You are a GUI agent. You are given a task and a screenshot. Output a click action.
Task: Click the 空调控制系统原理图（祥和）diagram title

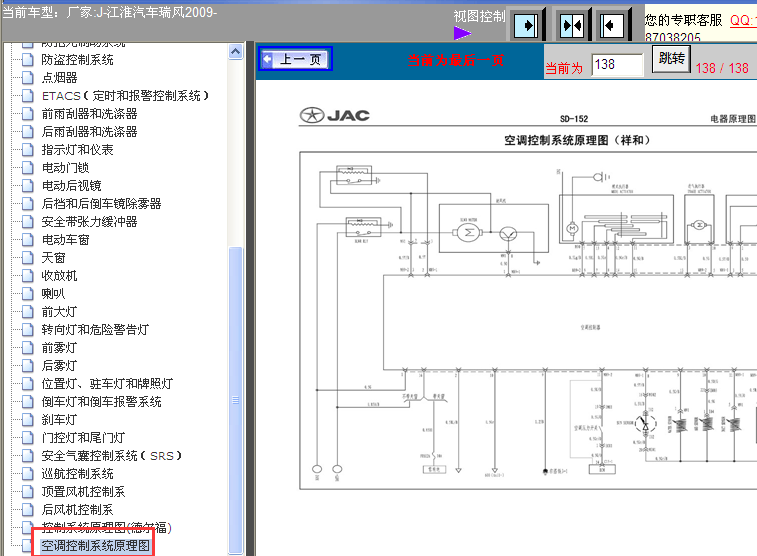(577, 140)
